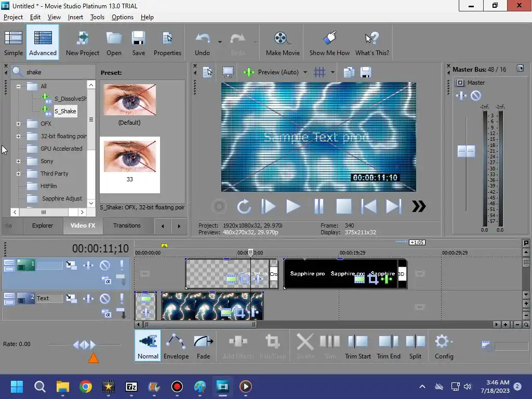Image resolution: width=532 pixels, height=399 pixels.
Task: Copy snapshot to clipboard icon
Action: pos(349,72)
